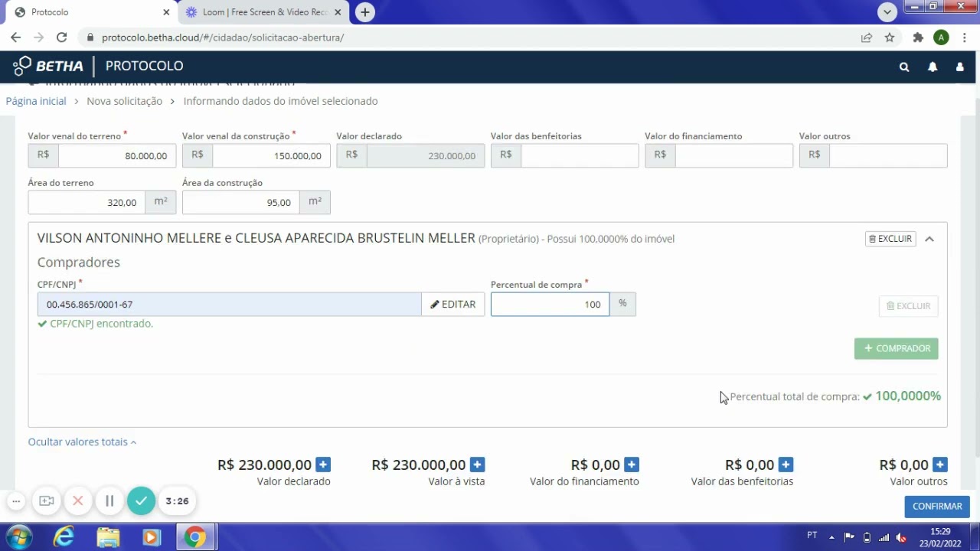
Task: Click Valor venal do terreno field
Action: click(117, 155)
